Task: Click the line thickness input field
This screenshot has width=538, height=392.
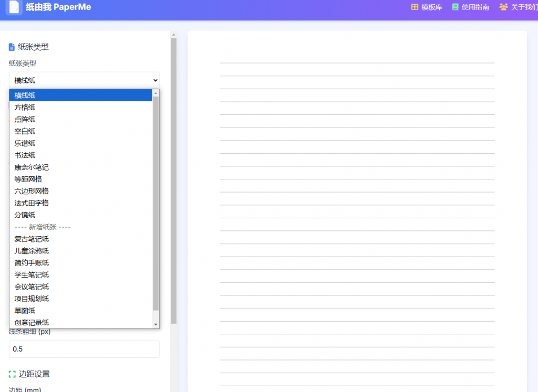Action: 84,349
